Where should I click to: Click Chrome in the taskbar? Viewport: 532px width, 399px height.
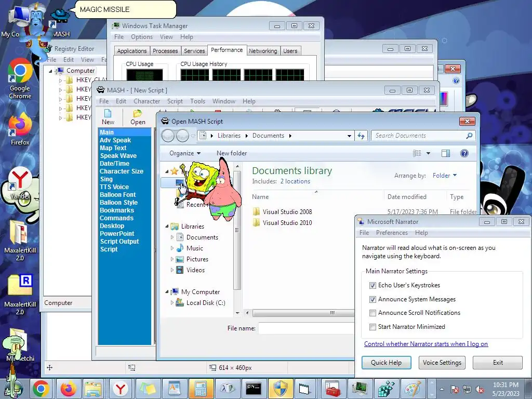[41, 389]
